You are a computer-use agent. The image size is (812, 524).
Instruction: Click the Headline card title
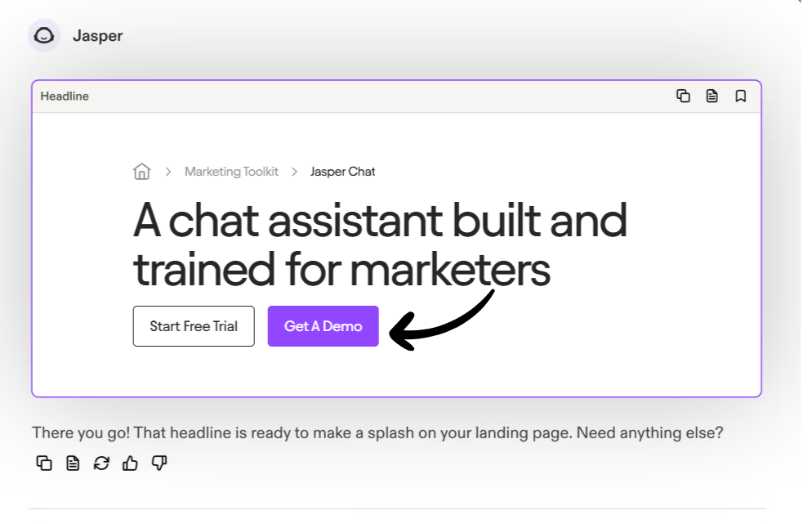(65, 96)
